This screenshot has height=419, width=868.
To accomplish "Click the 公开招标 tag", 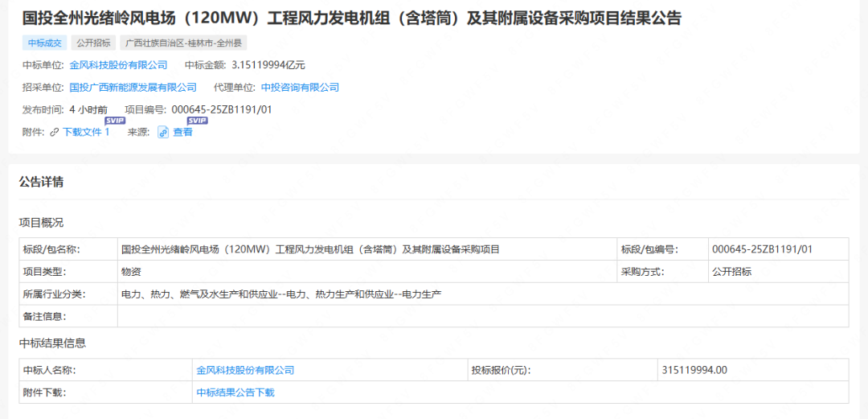I will (x=93, y=43).
